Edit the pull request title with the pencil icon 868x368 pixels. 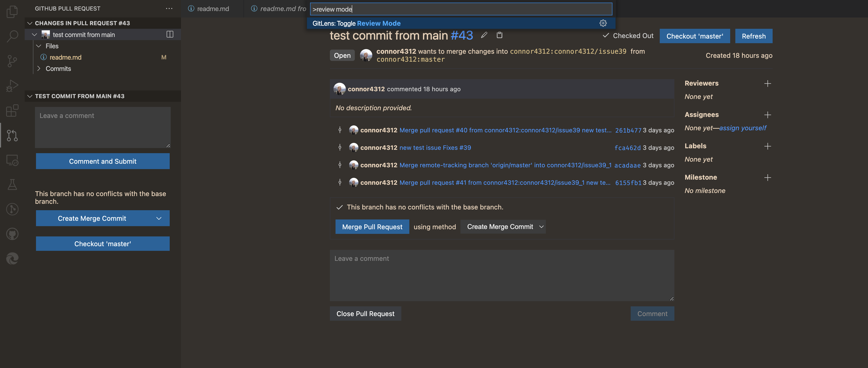pyautogui.click(x=484, y=35)
